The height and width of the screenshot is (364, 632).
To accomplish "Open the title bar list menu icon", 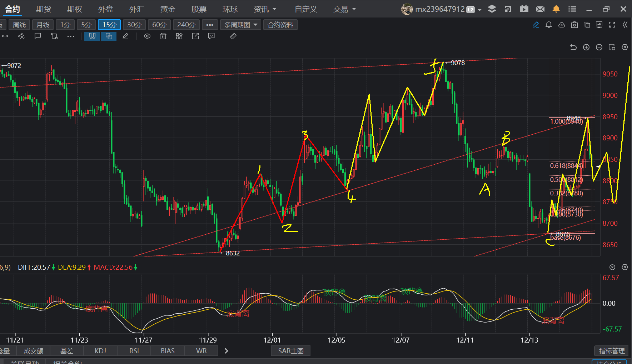I will [572, 9].
